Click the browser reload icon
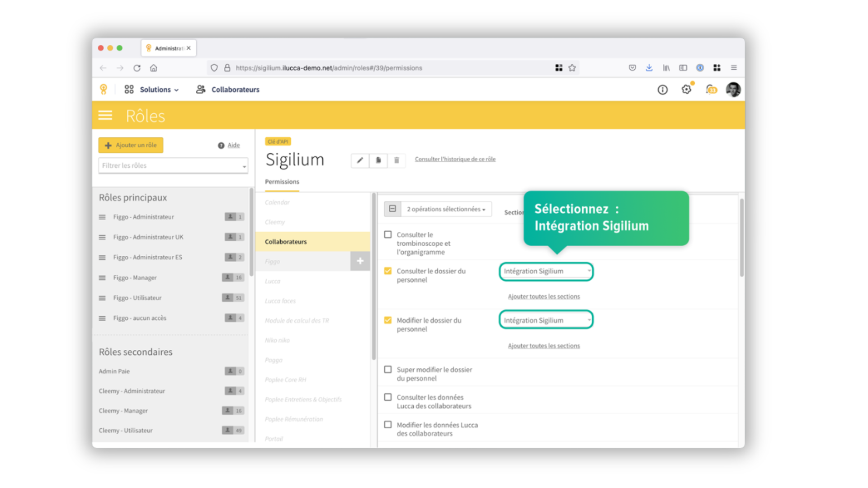 137,68
